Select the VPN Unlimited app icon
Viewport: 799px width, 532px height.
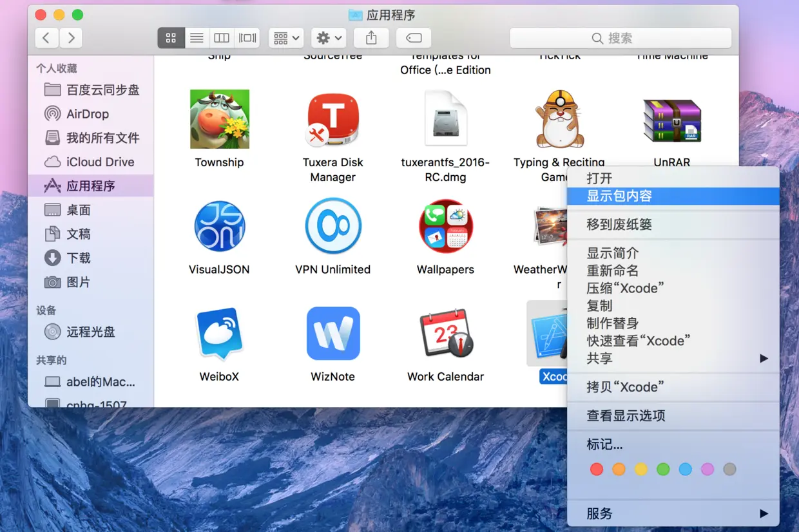[333, 226]
